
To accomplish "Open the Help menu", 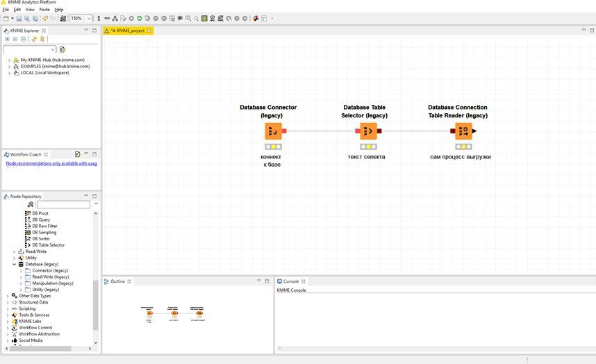I will (59, 9).
